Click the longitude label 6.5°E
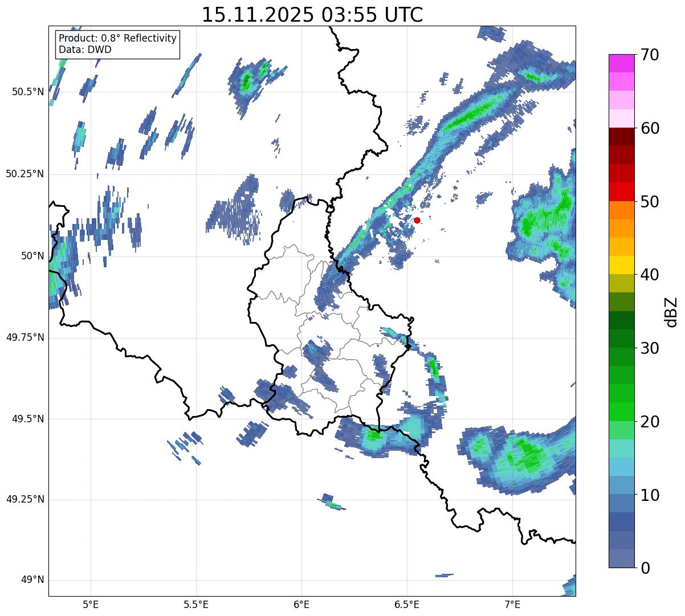 [407, 604]
